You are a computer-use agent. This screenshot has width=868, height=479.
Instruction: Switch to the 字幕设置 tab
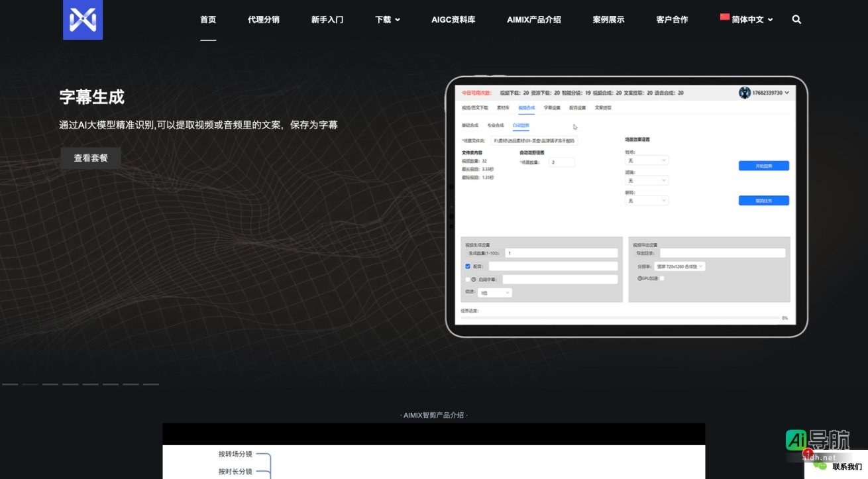pos(551,107)
